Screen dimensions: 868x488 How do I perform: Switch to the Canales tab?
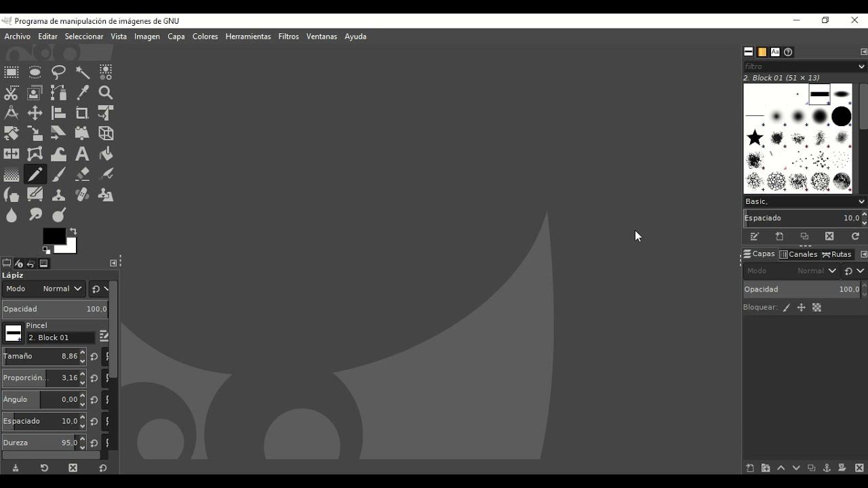[798, 254]
